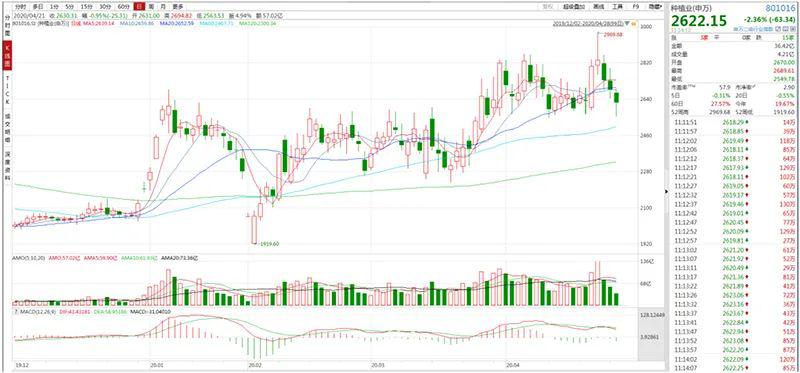The height and width of the screenshot is (373, 800).
Task: Open the 更多 more periods dropdown
Action: coord(178,7)
